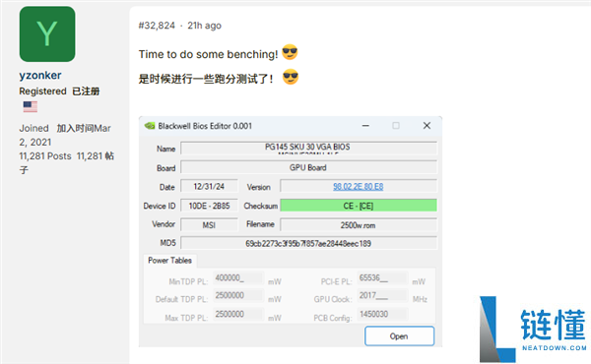Select the Power Tables tab
The height and width of the screenshot is (364, 591).
169,261
